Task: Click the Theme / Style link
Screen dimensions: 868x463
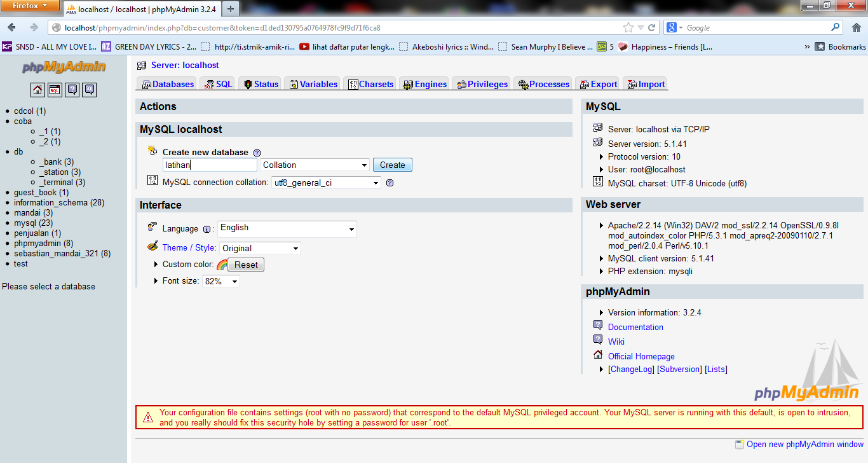Action: tap(189, 247)
